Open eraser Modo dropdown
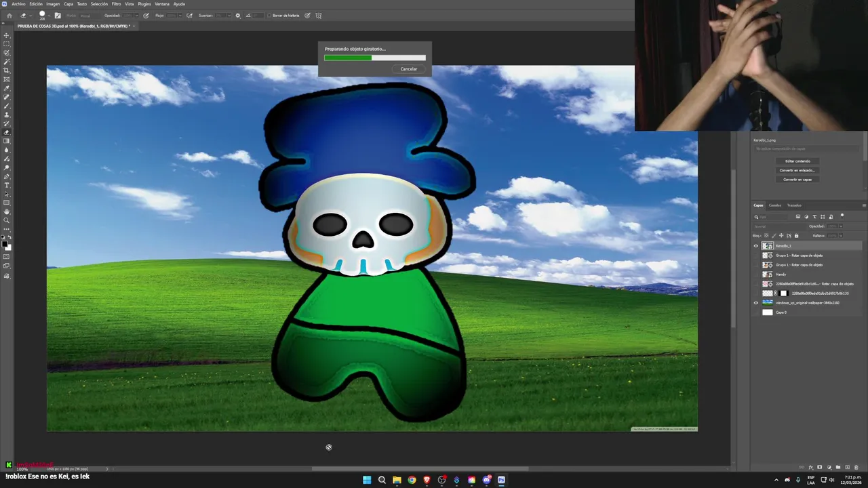 [90, 16]
